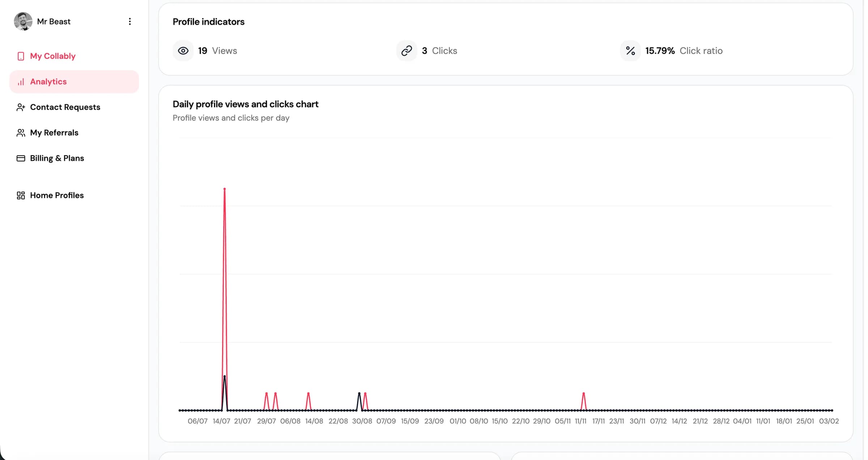The height and width of the screenshot is (460, 868).
Task: Click the tallest red peak on the chart
Action: [x=225, y=189]
